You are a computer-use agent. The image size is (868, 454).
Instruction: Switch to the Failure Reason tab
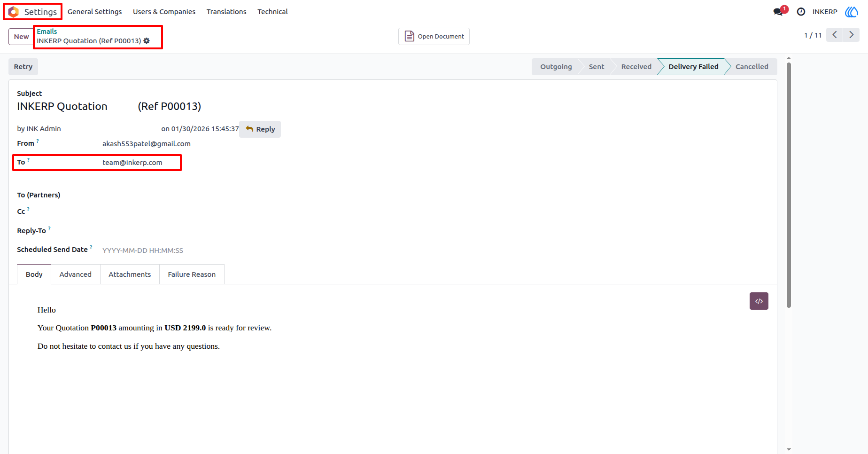[x=192, y=274]
